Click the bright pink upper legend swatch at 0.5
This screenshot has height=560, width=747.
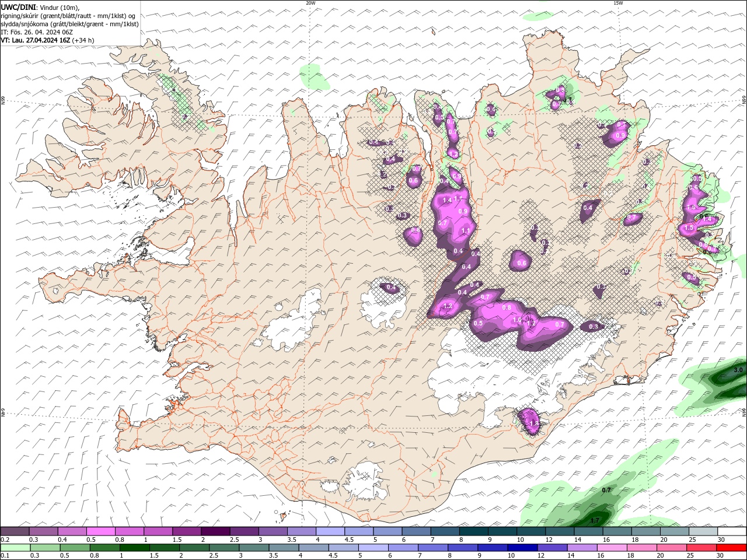(x=100, y=531)
